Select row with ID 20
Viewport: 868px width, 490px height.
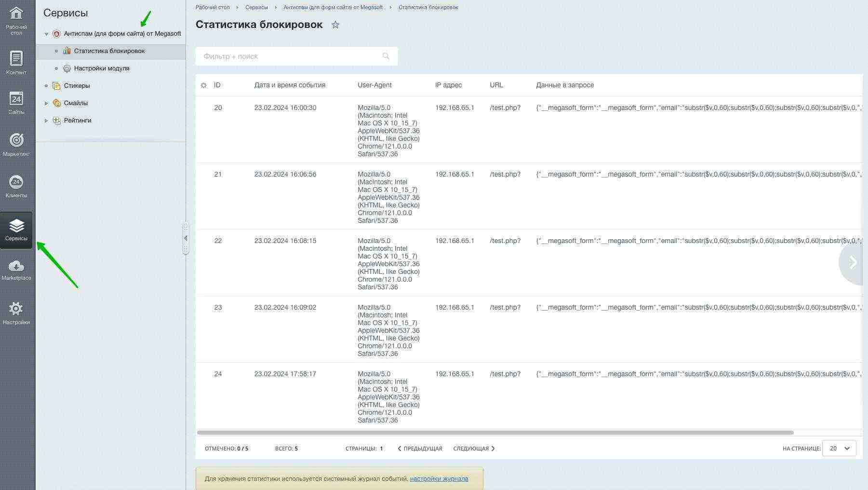529,130
